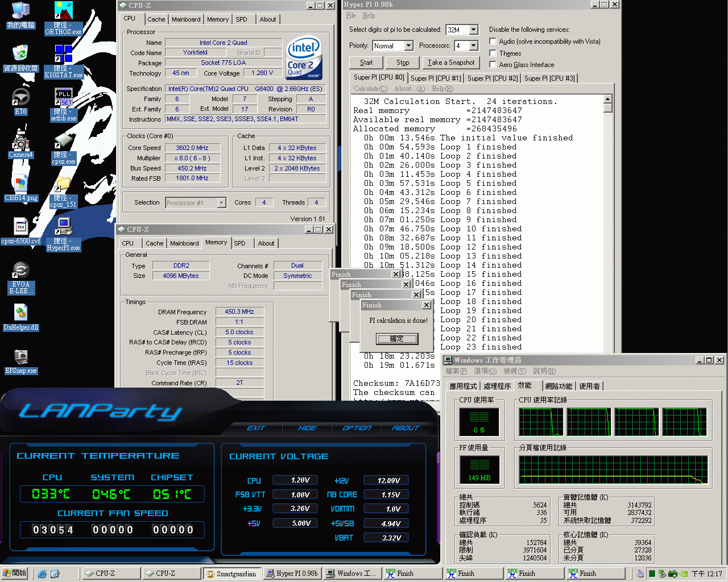The height and width of the screenshot is (582, 728).
Task: Open the Help menu in Hyper PI
Action: tap(369, 15)
